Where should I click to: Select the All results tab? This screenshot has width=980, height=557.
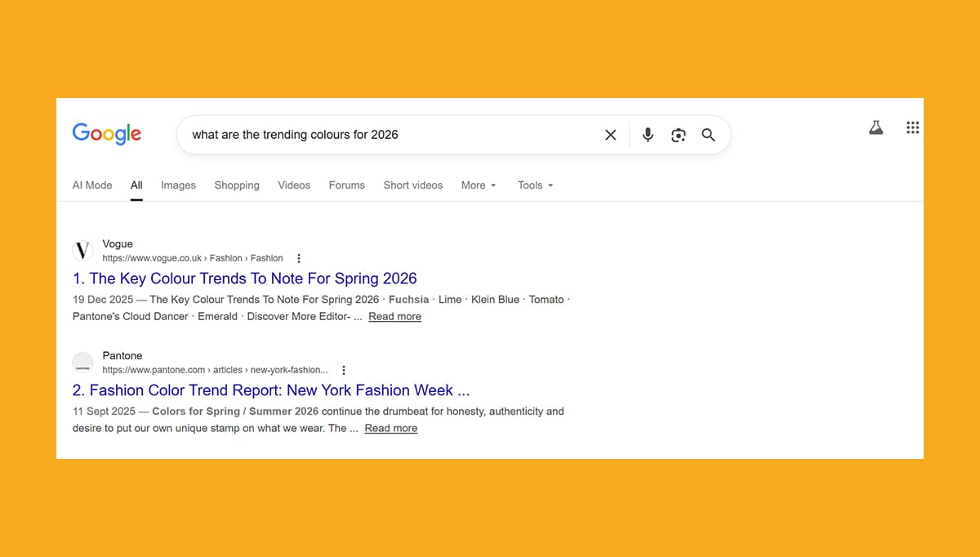pos(136,185)
